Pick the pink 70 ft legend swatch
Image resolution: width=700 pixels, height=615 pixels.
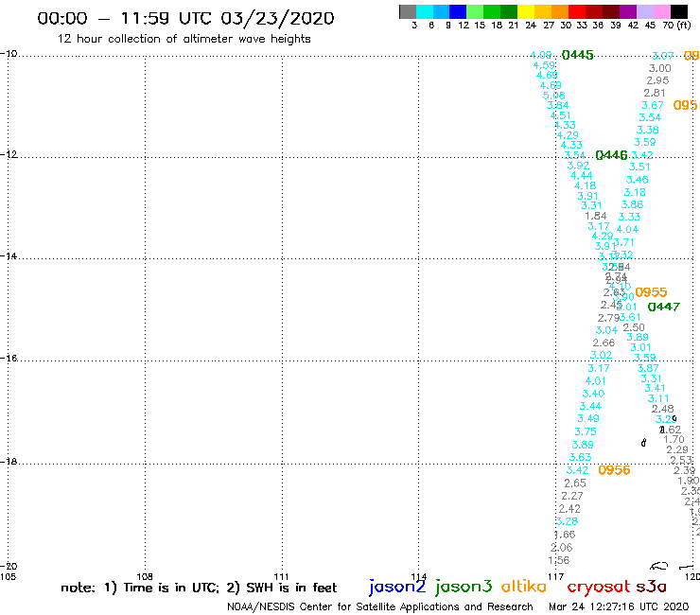point(661,11)
